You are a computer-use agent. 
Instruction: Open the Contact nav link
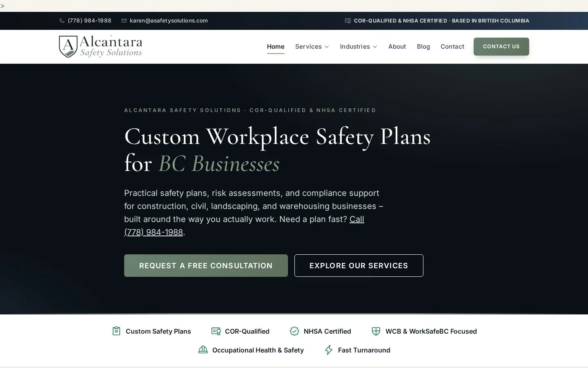(452, 47)
